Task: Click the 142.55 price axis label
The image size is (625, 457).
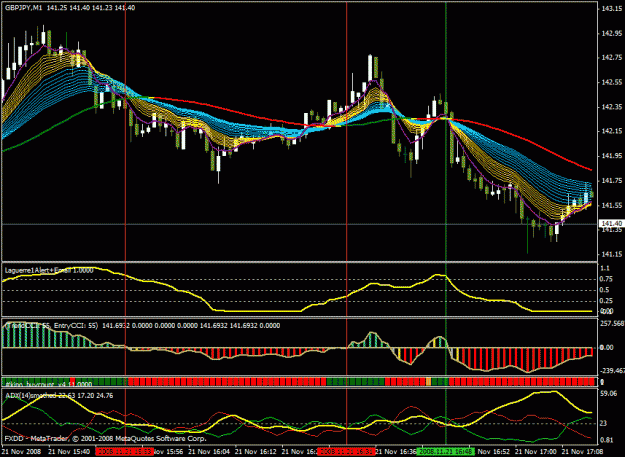Action: coord(612,82)
